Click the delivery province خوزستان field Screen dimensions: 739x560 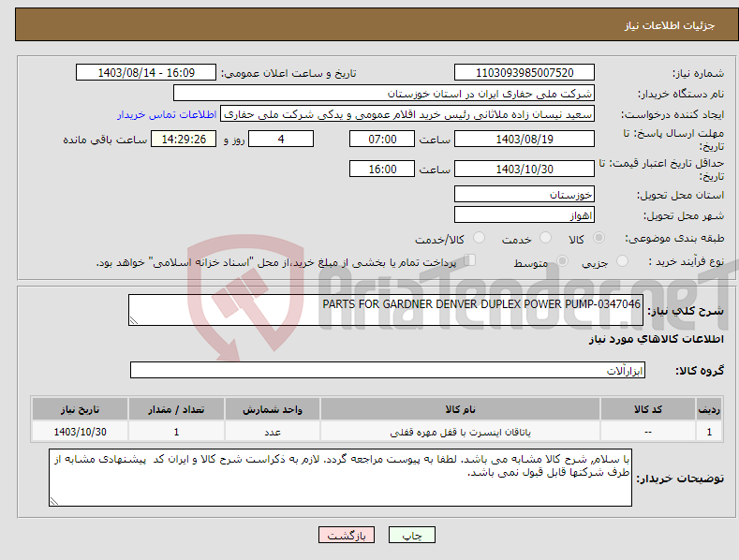coord(525,194)
